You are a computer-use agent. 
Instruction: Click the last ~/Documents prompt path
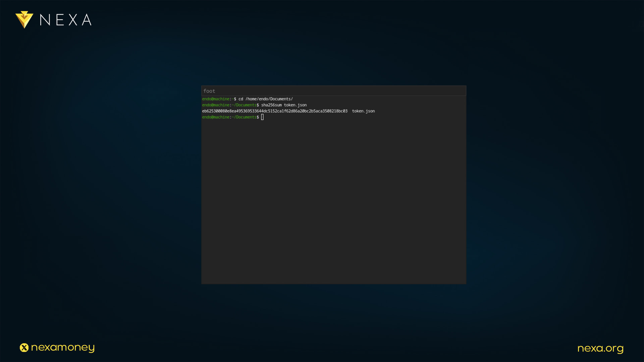(244, 117)
